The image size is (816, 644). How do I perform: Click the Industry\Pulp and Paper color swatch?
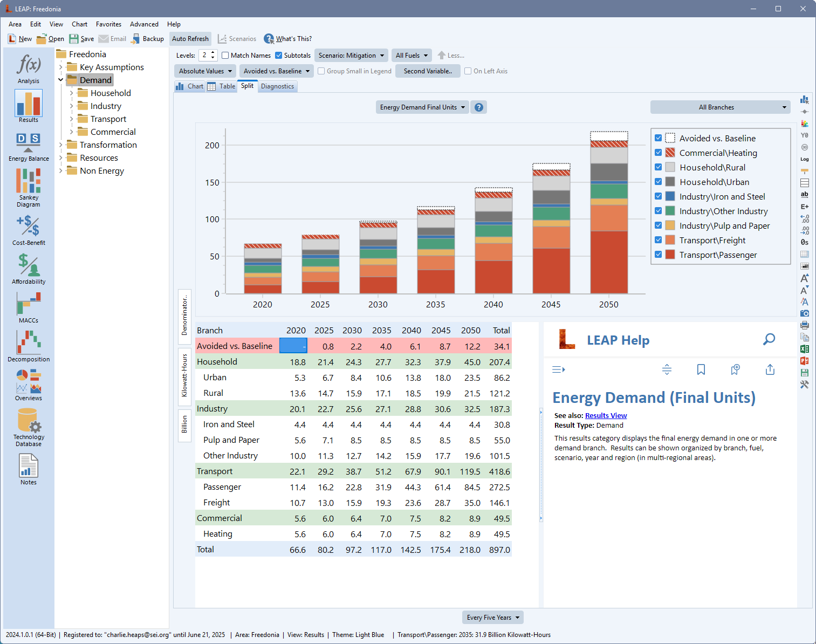[x=670, y=225]
